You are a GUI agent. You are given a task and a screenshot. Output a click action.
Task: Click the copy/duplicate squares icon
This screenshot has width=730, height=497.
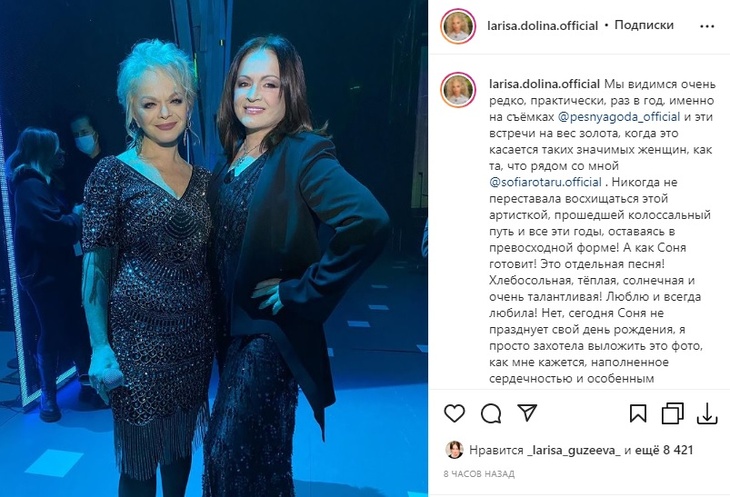coord(673,413)
